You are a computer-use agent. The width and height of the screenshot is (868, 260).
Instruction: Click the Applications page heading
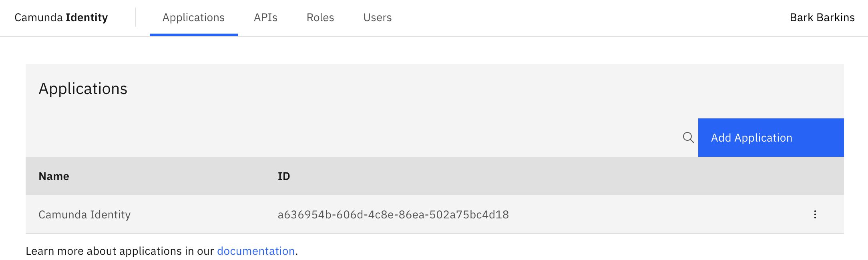[x=82, y=88]
